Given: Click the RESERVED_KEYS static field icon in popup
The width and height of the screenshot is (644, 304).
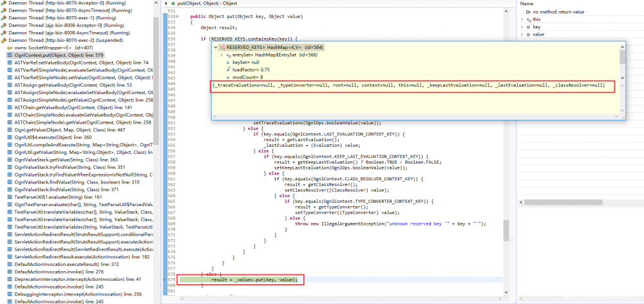Looking at the screenshot, I should click(223, 47).
